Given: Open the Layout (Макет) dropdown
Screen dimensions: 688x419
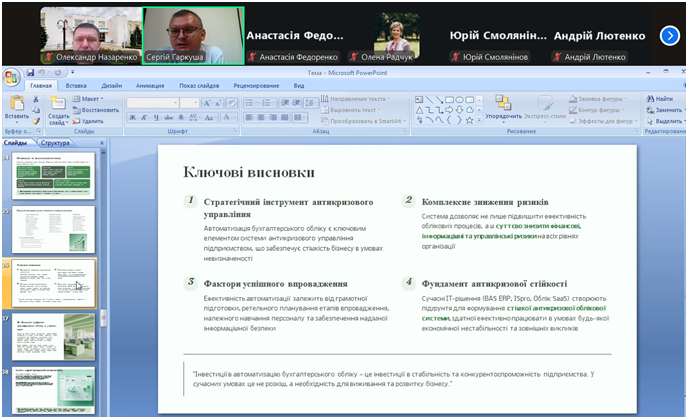Looking at the screenshot, I should click(91, 99).
